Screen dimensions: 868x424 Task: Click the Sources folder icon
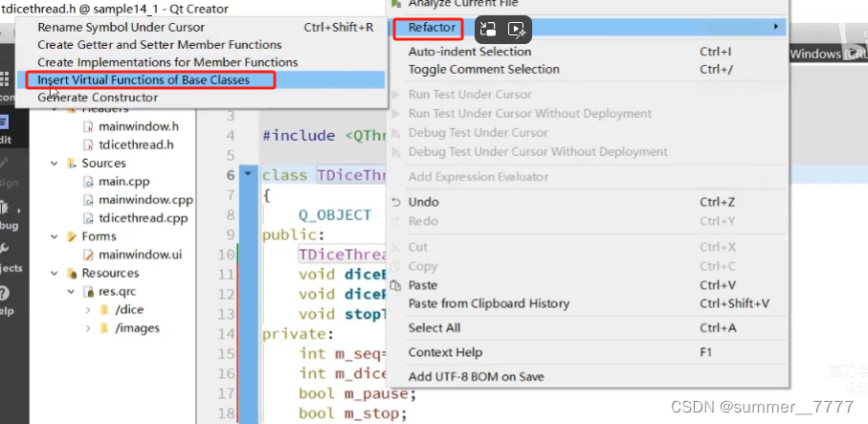(72, 164)
